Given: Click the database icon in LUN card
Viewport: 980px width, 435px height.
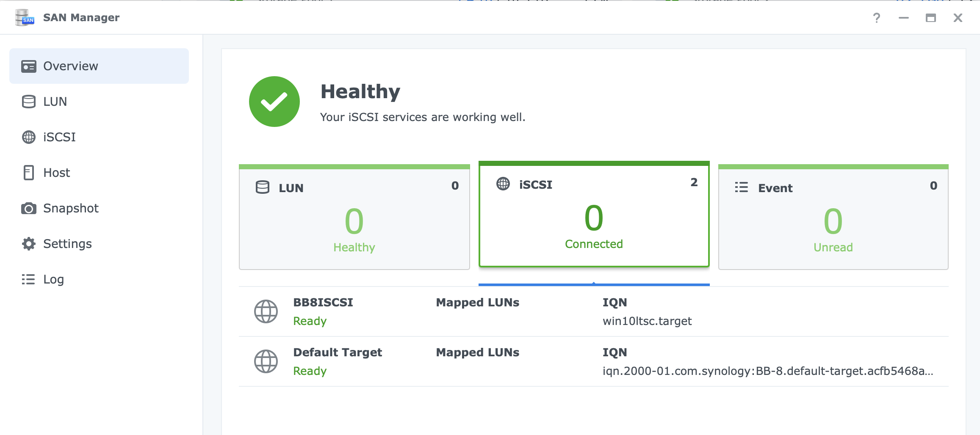Looking at the screenshot, I should (x=263, y=187).
